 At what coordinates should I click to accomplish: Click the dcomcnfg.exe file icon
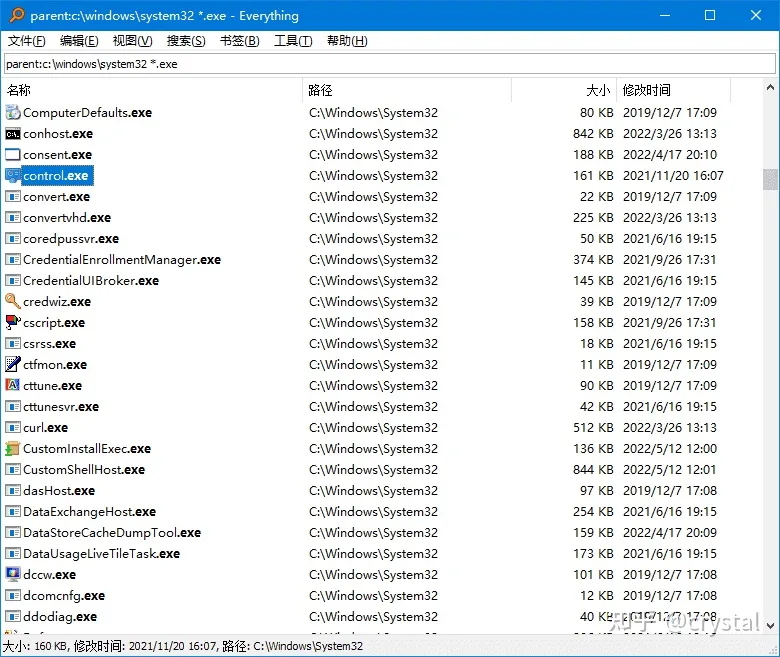13,595
